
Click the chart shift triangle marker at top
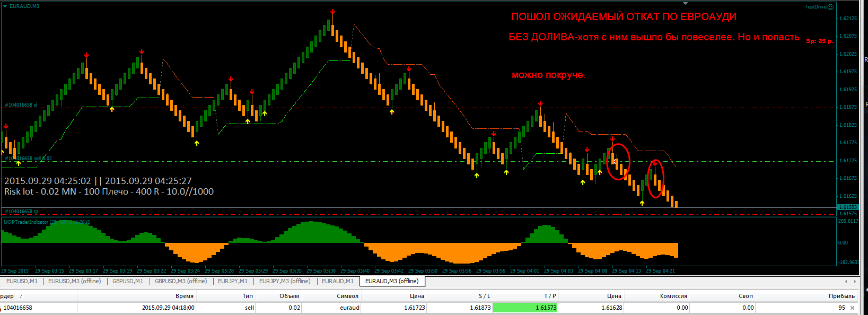[x=686, y=4]
